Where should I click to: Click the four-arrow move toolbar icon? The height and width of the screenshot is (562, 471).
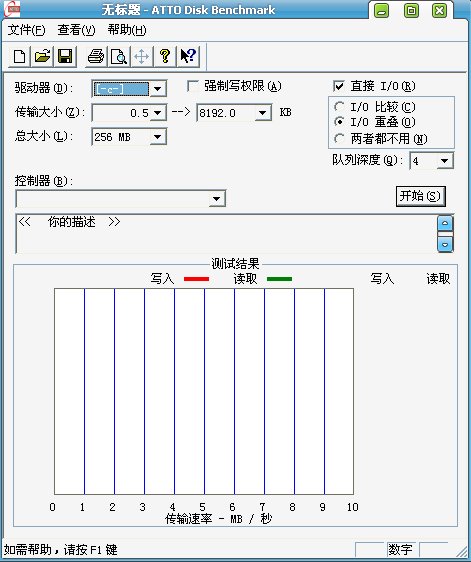(x=142, y=56)
